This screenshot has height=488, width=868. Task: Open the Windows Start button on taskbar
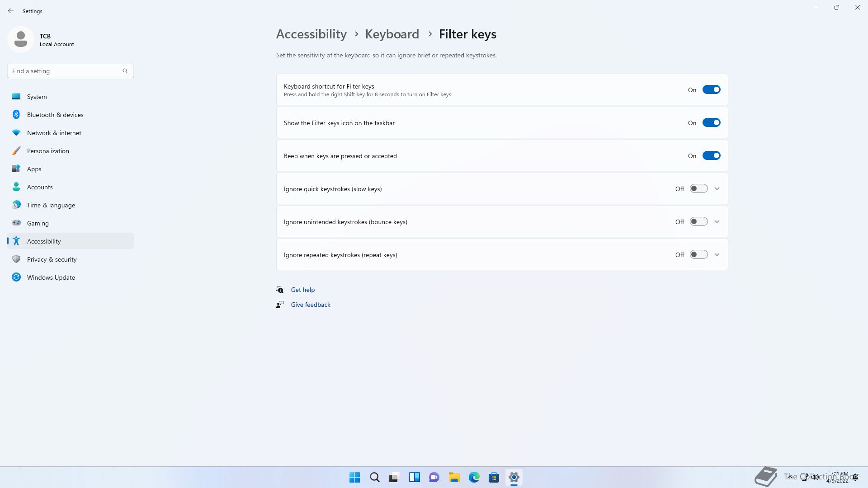[x=355, y=477]
